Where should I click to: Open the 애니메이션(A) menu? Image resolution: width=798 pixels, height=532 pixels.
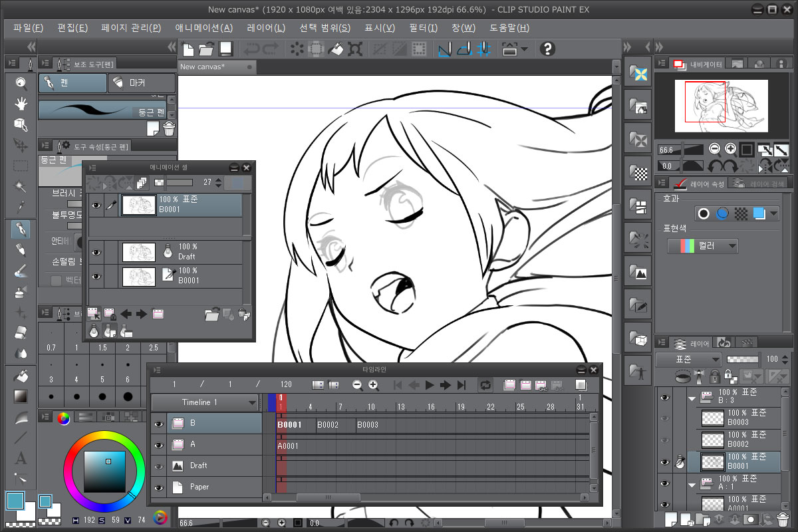pos(203,28)
